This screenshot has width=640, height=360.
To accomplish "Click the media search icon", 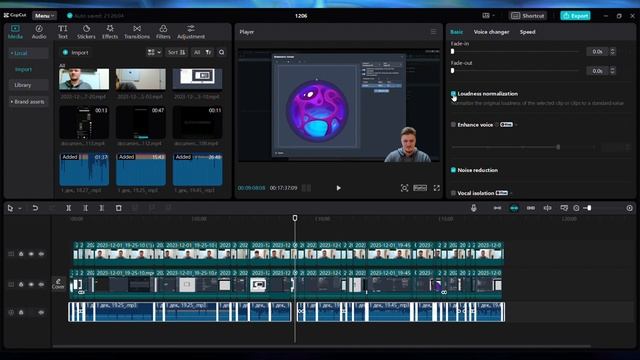I will click(221, 52).
